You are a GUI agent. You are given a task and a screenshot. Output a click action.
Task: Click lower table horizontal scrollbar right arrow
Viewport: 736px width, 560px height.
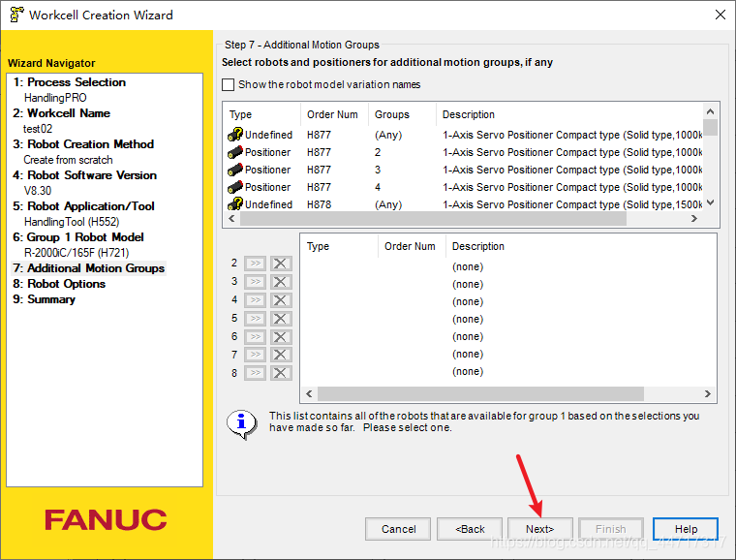click(707, 393)
